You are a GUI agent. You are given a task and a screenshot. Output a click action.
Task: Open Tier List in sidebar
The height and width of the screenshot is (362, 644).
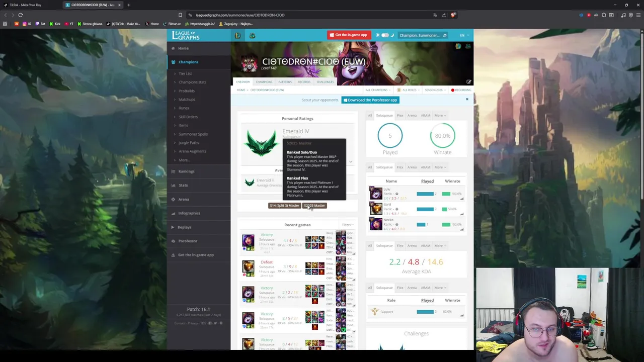click(185, 73)
